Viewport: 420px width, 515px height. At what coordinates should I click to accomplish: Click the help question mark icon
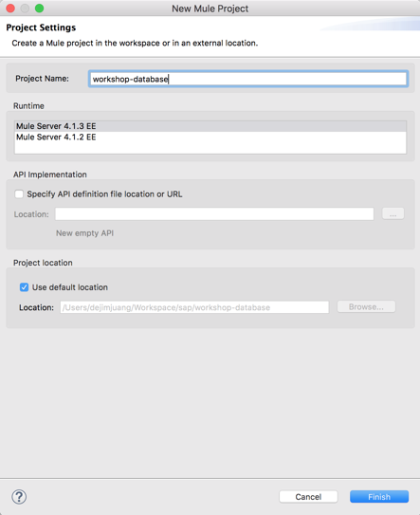[19, 497]
